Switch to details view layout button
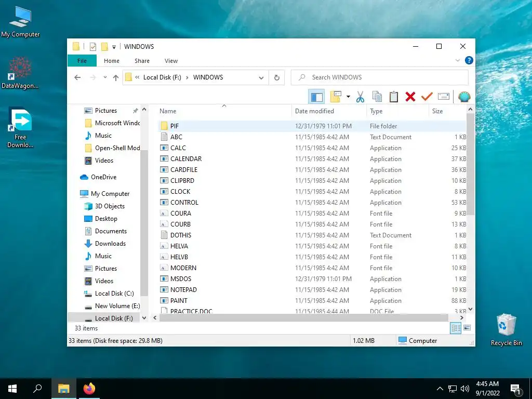 [x=456, y=328]
